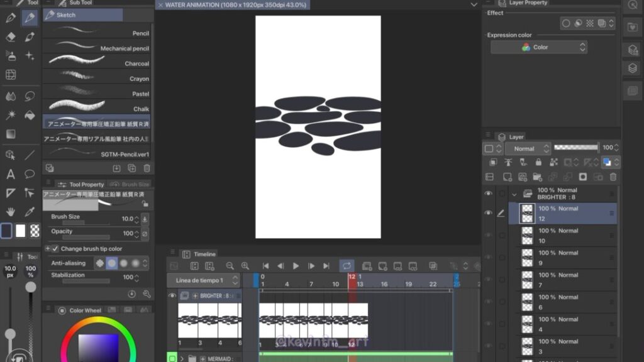Select no anti-aliasing option
Screen dimensions: 644x362
pyautogui.click(x=100, y=263)
